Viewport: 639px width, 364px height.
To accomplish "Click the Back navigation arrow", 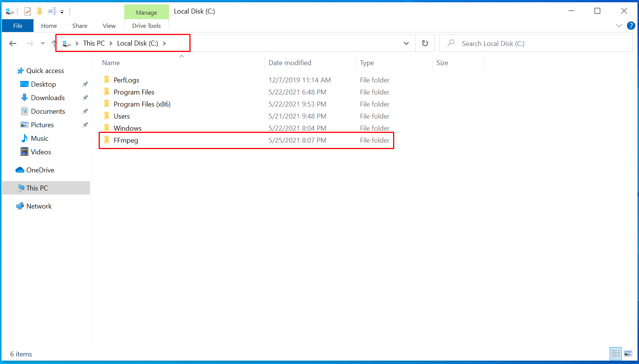I will [13, 44].
